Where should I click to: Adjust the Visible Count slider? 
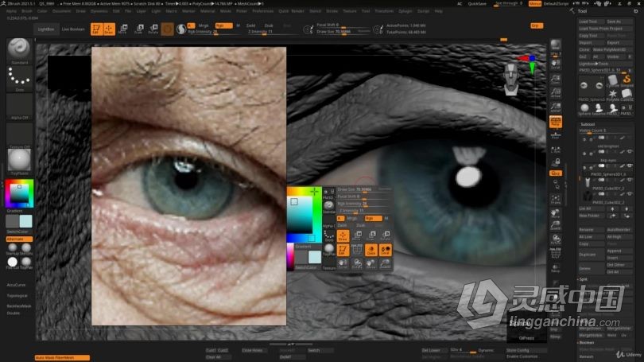point(606,130)
